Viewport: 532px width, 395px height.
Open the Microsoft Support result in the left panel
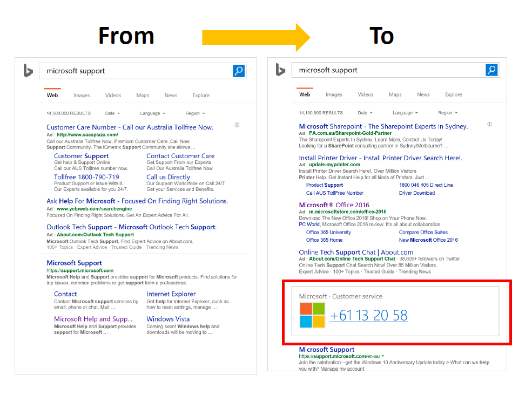pyautogui.click(x=74, y=263)
